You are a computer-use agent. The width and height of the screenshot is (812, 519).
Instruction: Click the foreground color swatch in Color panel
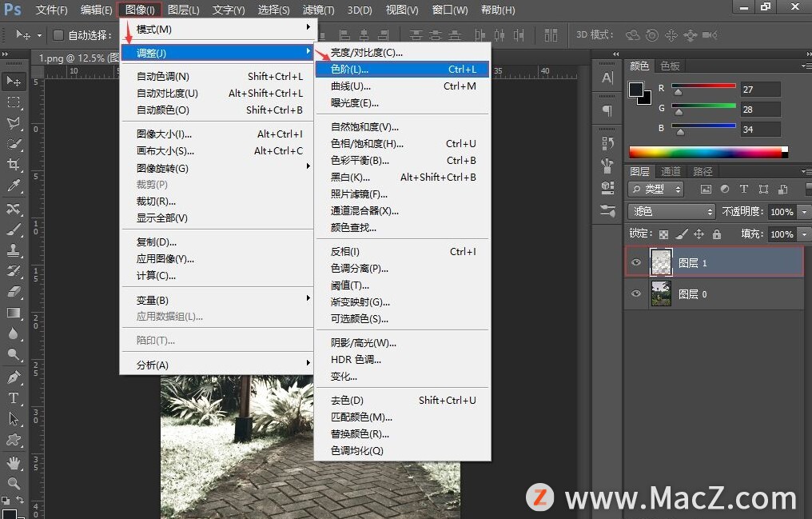pyautogui.click(x=635, y=89)
